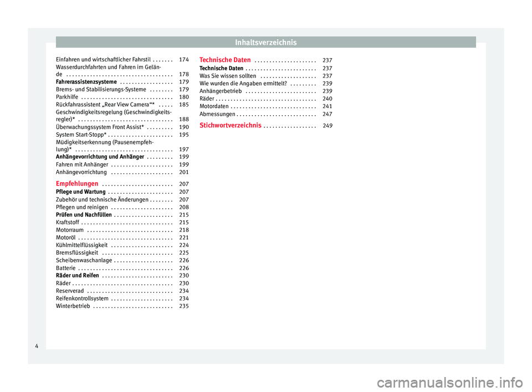Open 'Anhängevorrichtung' entry on page 201
This screenshot has width=532, height=392.
pyautogui.click(x=122, y=172)
